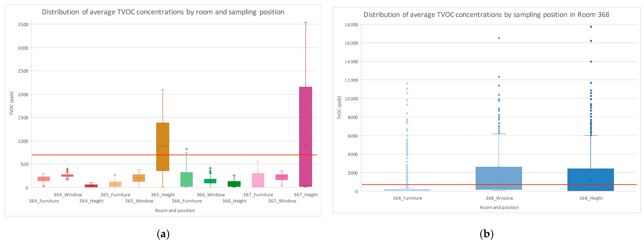Select the Room 368 chart title
Image resolution: width=644 pixels, height=242 pixels.
click(486, 15)
